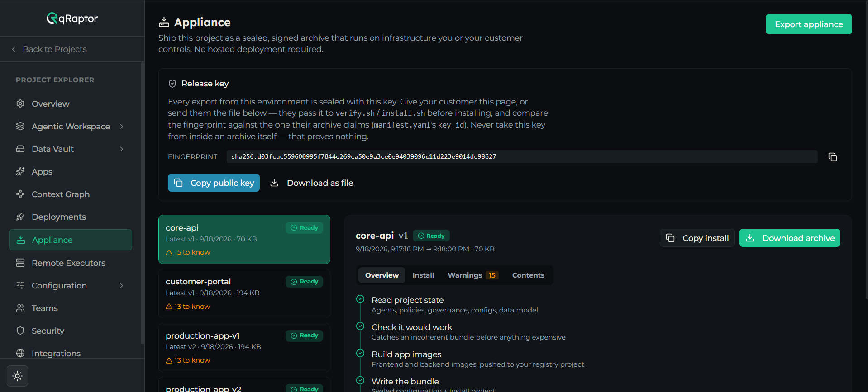Screen dimensions: 868x392
Task: Click 'Read project state' step
Action: (407, 300)
